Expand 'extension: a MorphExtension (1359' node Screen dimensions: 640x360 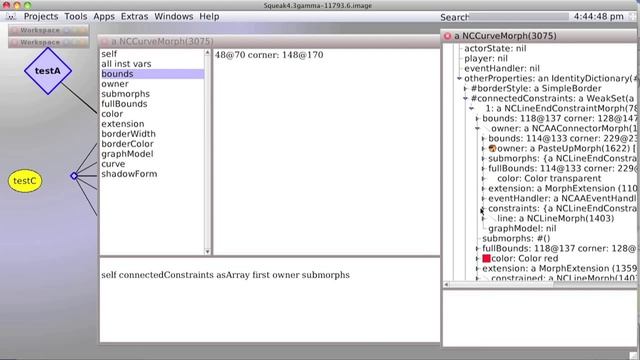point(477,269)
